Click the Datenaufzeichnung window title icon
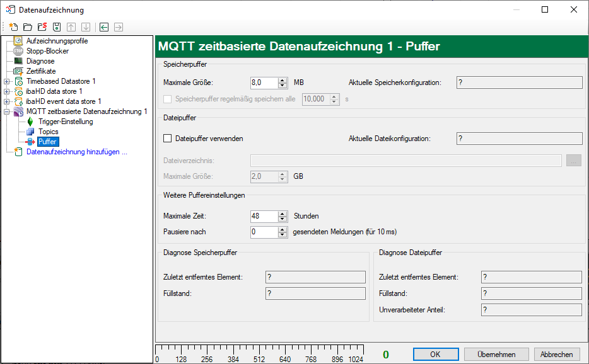589x364 pixels. (10, 9)
